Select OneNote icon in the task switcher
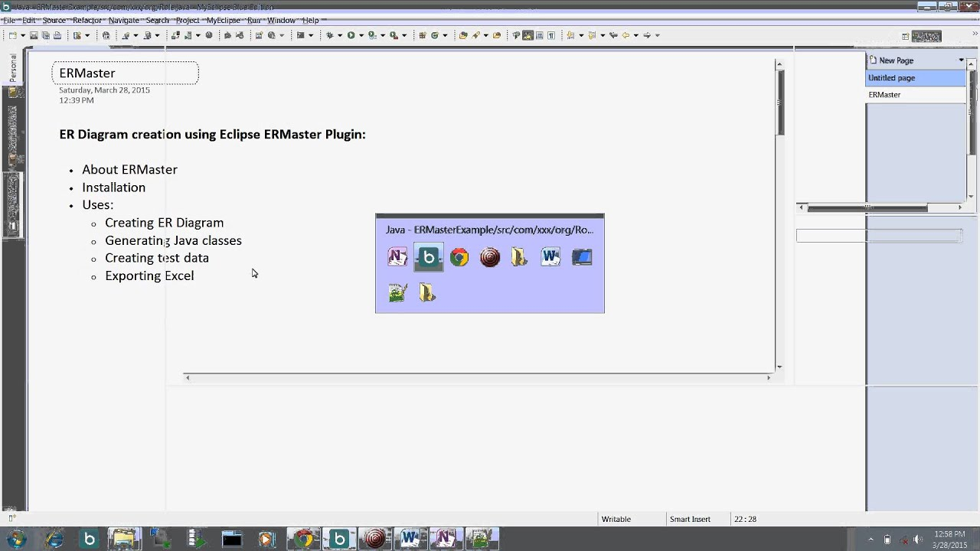 coord(397,257)
